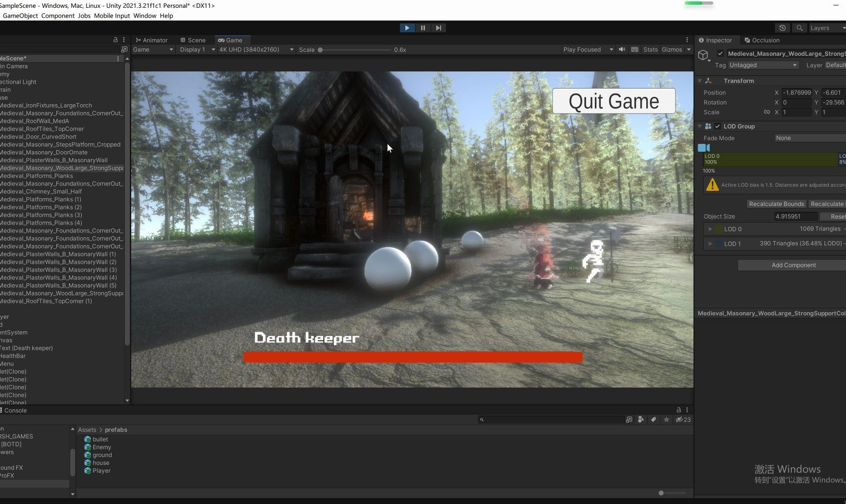Click the Rotation X field

pos(796,102)
